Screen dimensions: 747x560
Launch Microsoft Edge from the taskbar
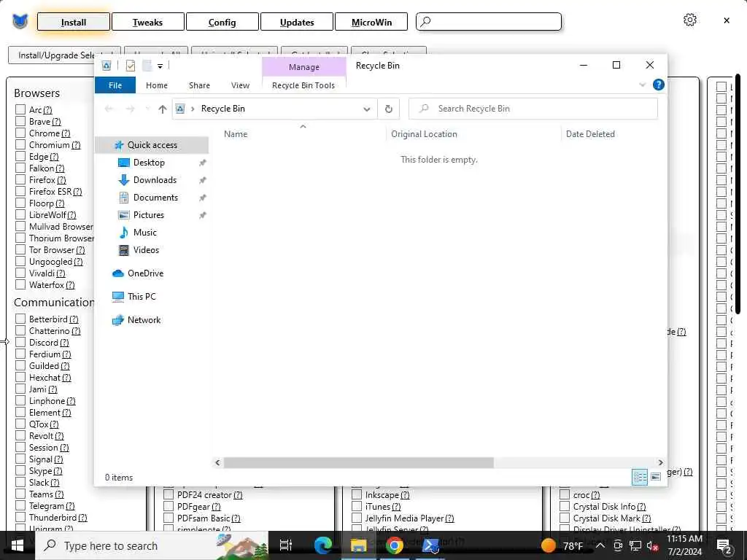(322, 545)
